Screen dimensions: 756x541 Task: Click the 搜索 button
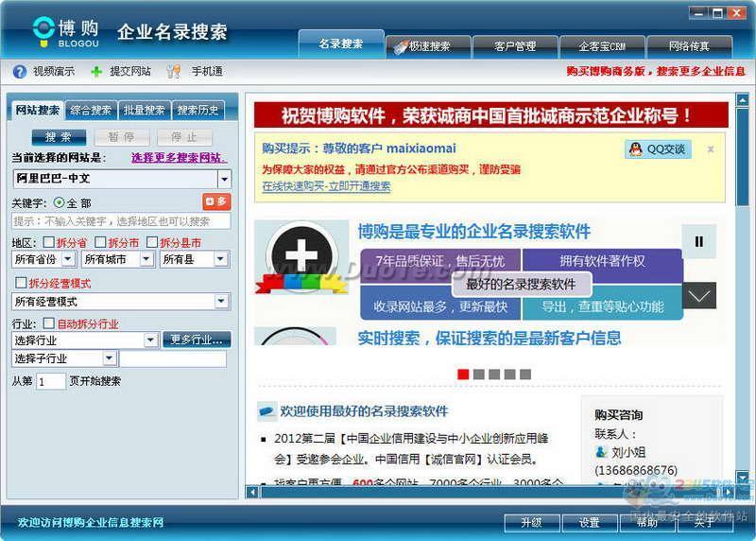coord(59,137)
